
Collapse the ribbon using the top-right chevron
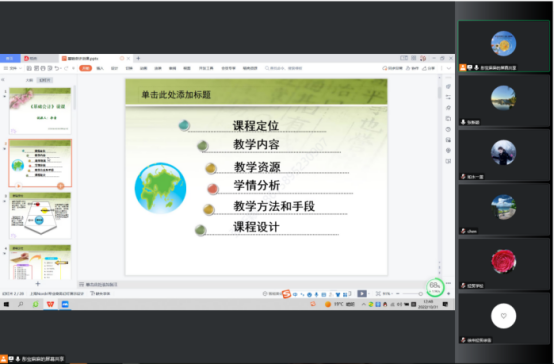(449, 68)
